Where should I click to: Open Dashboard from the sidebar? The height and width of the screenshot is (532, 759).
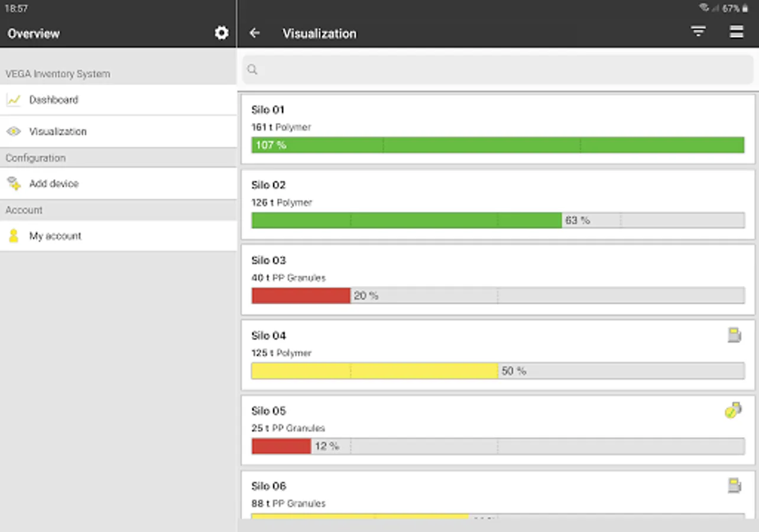[54, 100]
